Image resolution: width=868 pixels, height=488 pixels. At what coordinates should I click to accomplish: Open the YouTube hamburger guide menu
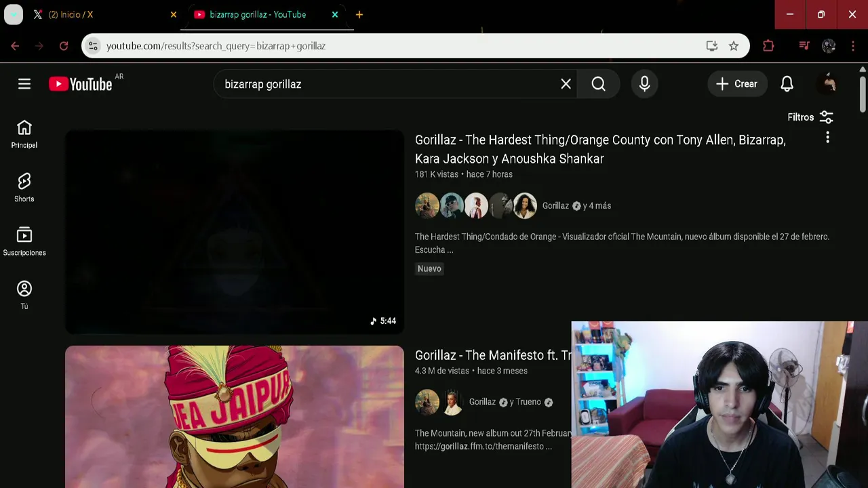tap(24, 83)
